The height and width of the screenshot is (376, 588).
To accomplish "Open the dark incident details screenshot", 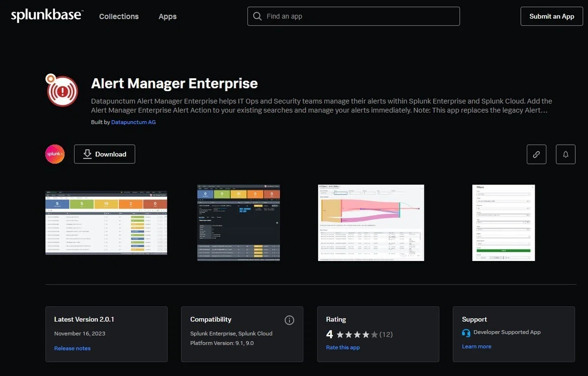I will [x=239, y=223].
